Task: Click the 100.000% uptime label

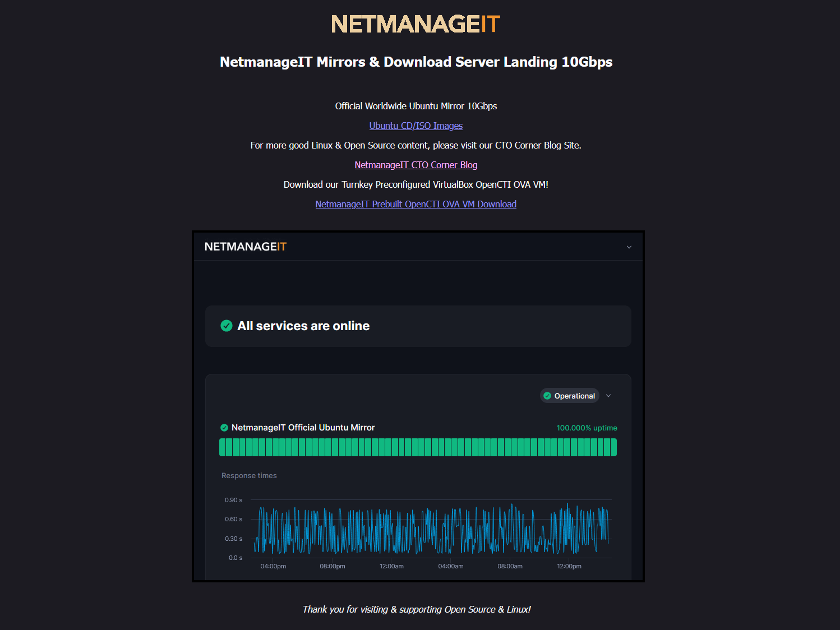Action: click(x=587, y=428)
